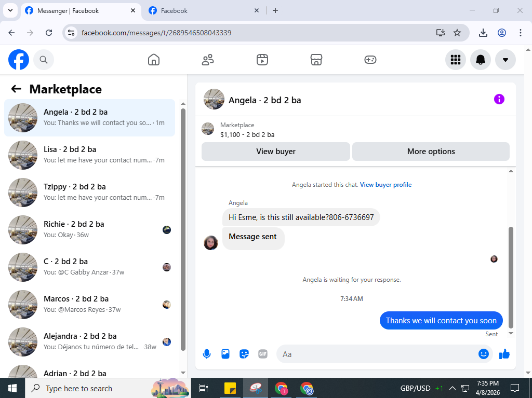Open the account dropdown arrow

coord(506,60)
